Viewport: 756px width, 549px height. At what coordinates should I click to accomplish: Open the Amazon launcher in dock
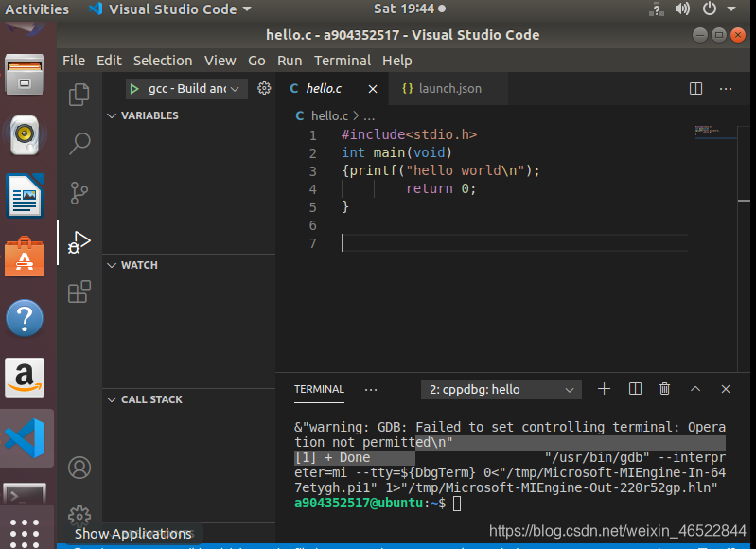pos(25,378)
